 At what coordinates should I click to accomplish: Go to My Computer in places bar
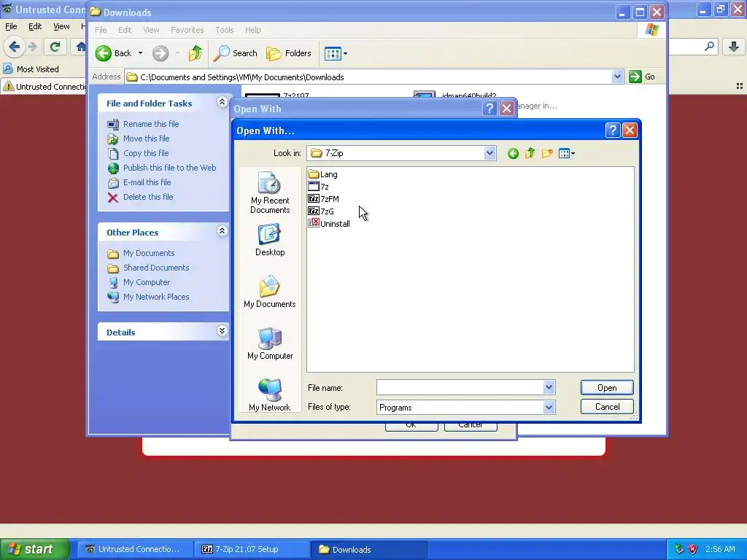[270, 344]
